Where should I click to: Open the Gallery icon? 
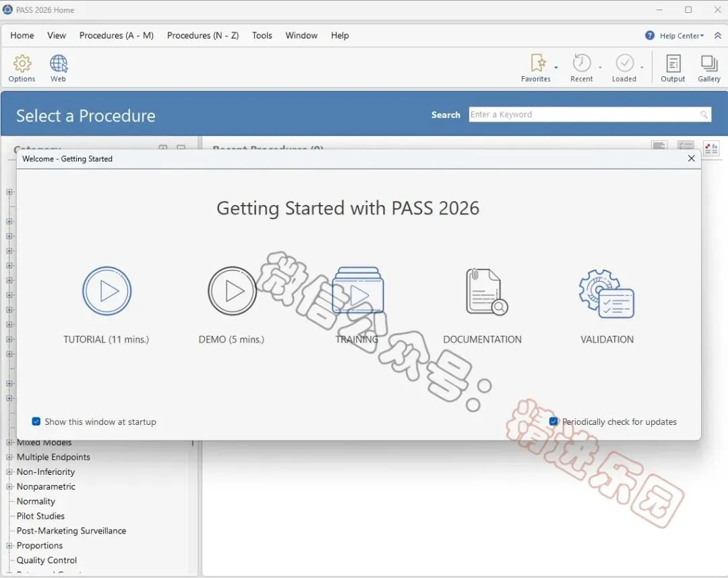[x=709, y=63]
